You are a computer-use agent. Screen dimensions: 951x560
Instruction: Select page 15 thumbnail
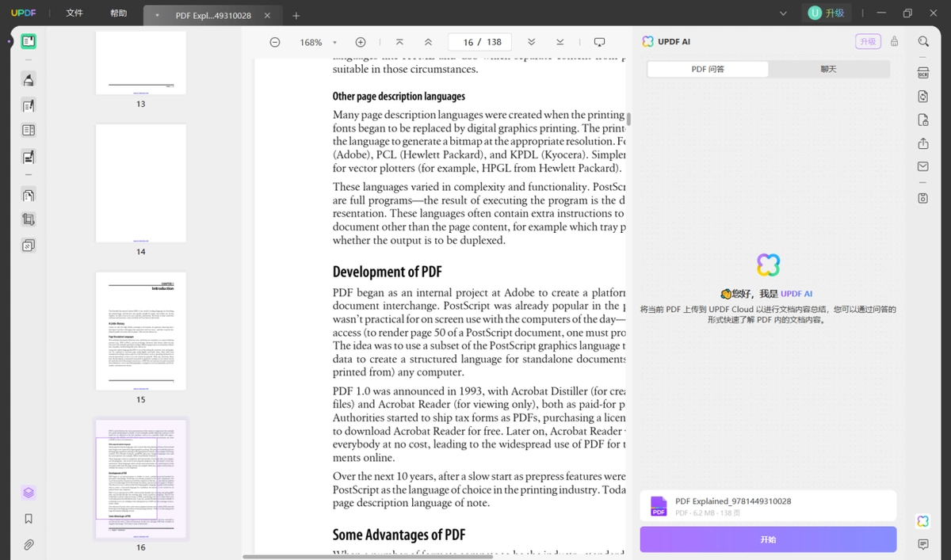(141, 331)
